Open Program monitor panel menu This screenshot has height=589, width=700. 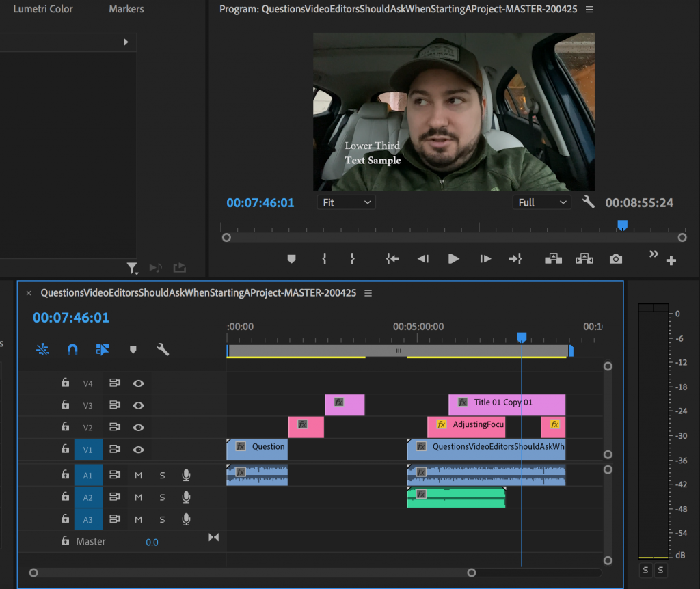tap(589, 10)
